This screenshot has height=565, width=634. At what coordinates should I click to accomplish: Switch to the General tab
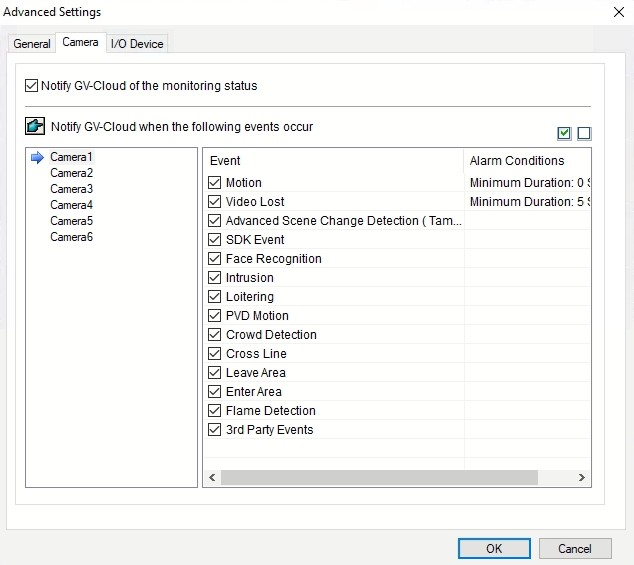tap(32, 44)
